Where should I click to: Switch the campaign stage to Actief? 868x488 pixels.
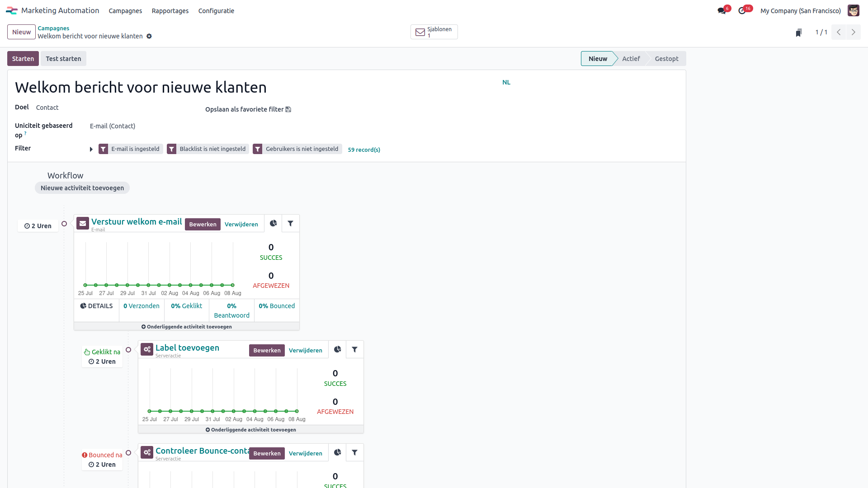coord(631,58)
